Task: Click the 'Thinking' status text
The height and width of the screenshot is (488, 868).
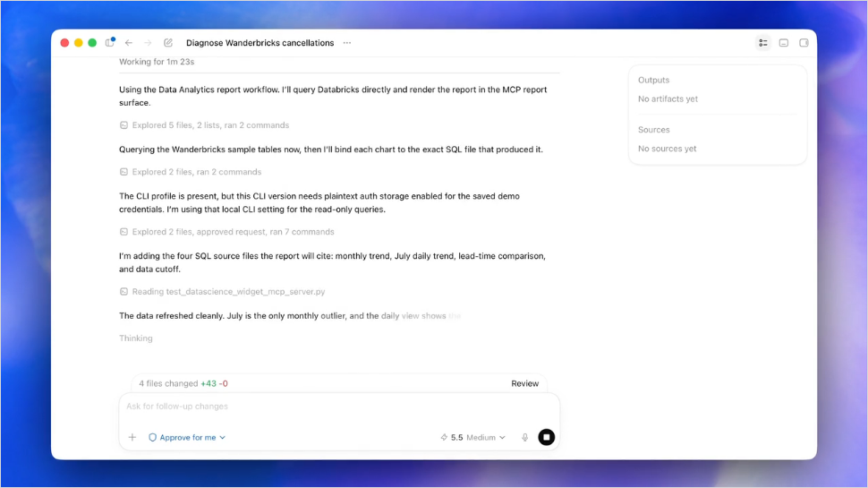Action: point(136,338)
